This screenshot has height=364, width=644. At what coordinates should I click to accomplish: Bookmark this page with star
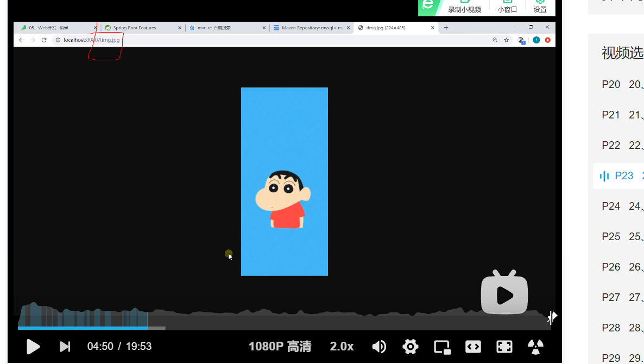[x=507, y=40]
